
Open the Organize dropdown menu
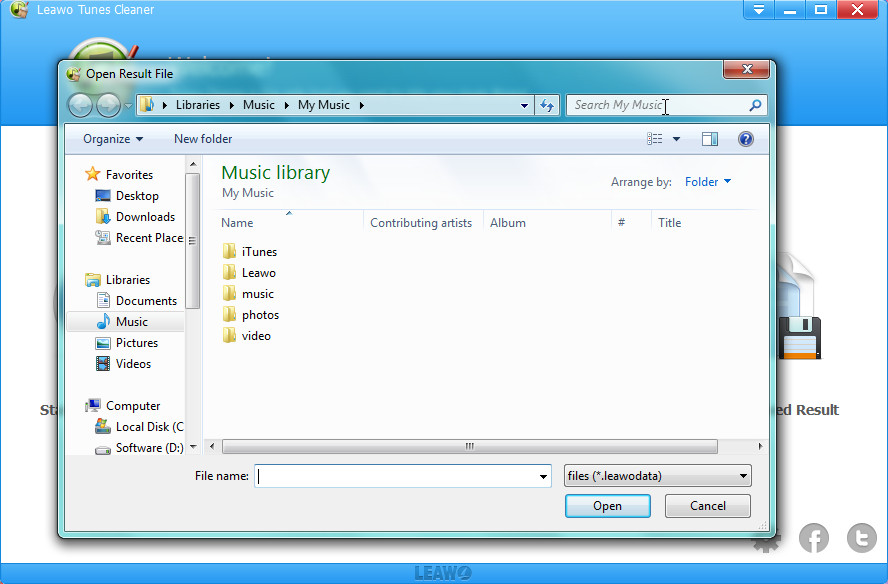pyautogui.click(x=113, y=139)
